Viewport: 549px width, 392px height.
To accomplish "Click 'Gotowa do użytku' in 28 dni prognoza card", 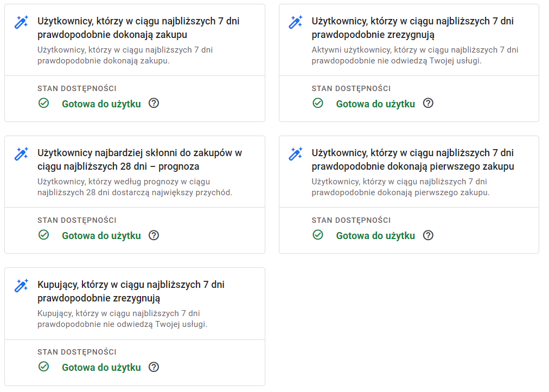I will click(x=101, y=236).
